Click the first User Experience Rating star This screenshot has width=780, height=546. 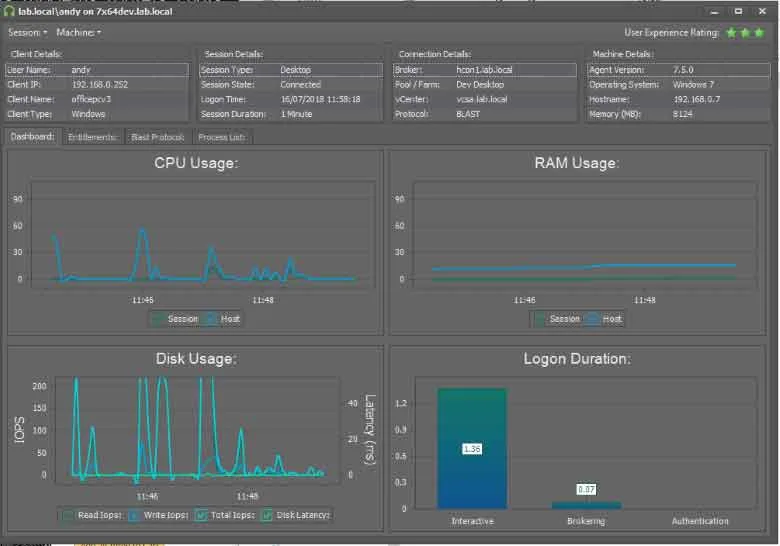(x=731, y=33)
